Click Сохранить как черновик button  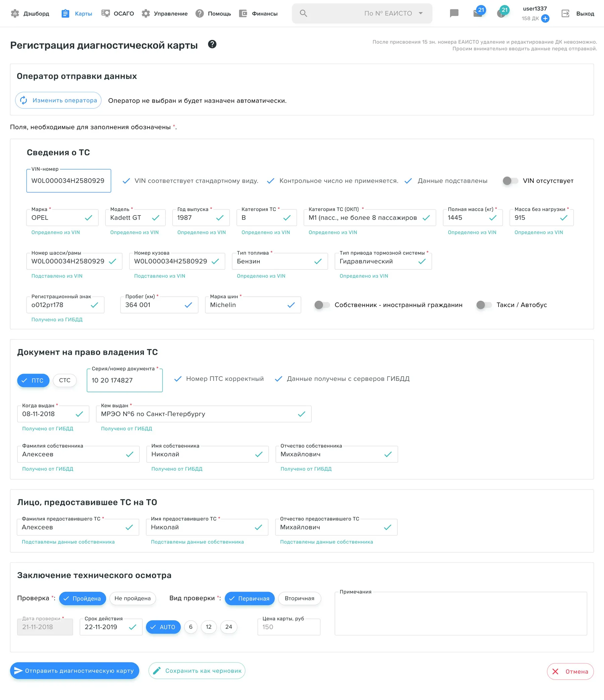coord(197,670)
